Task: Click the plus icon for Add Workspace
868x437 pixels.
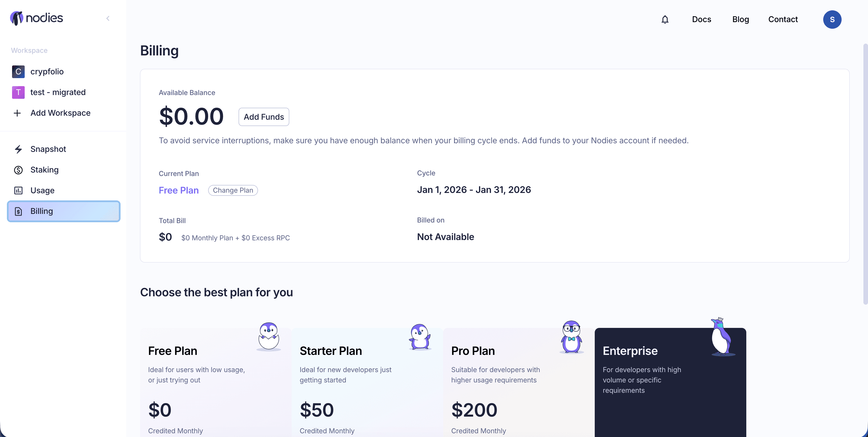Action: (18, 113)
